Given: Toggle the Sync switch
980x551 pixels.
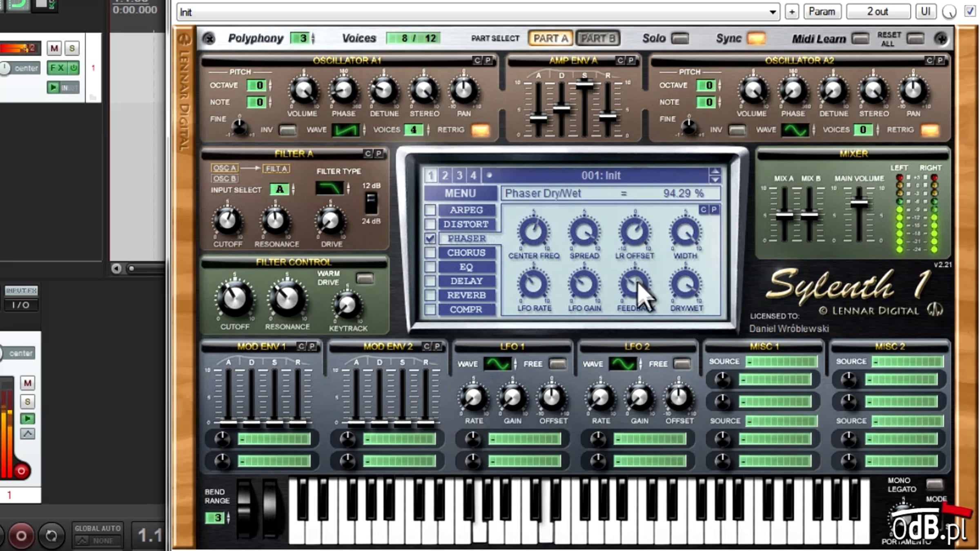Looking at the screenshot, I should tap(756, 38).
